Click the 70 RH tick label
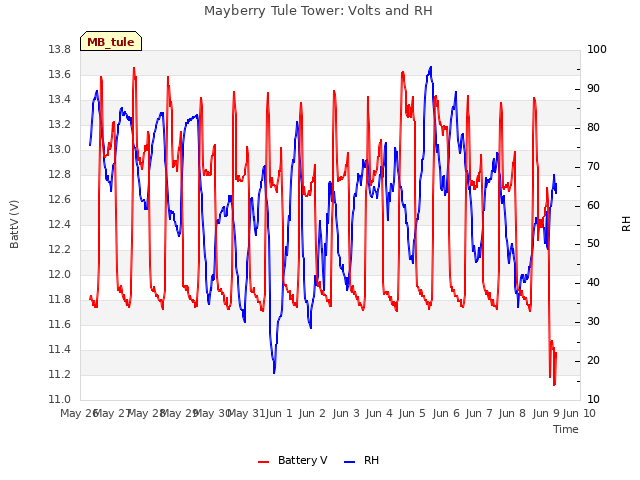Screen dimensions: 640x480 (x=593, y=167)
